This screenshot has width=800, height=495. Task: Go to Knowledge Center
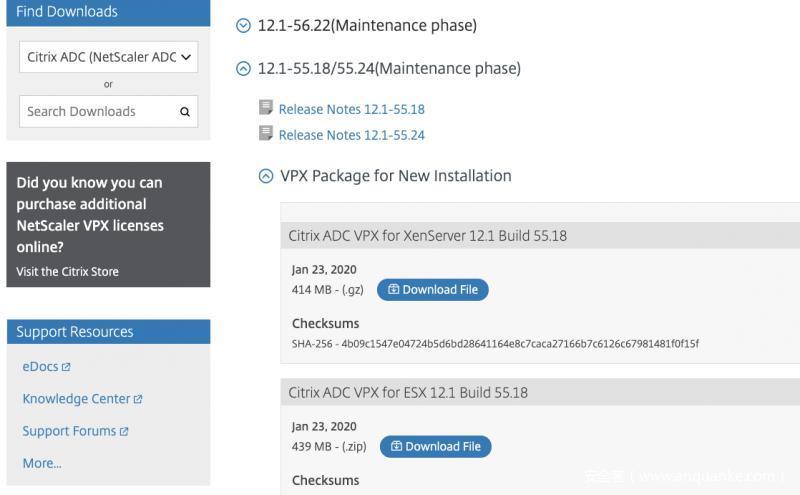click(x=76, y=399)
